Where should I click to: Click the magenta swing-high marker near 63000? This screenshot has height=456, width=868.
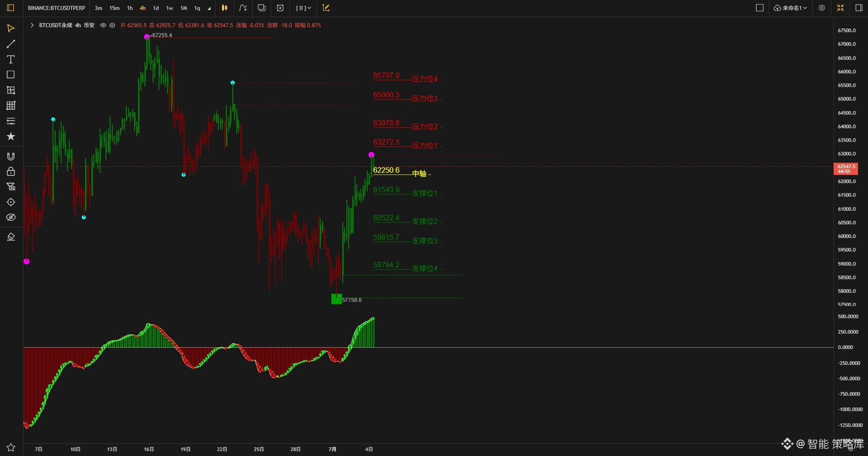pos(371,155)
